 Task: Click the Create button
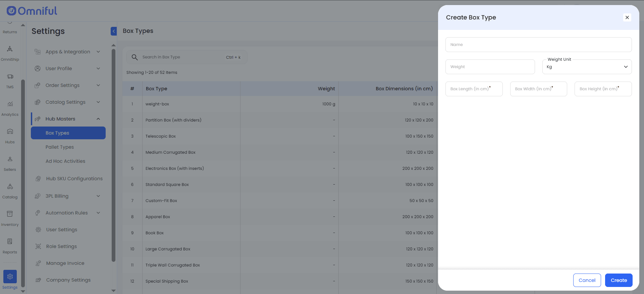pos(619,280)
